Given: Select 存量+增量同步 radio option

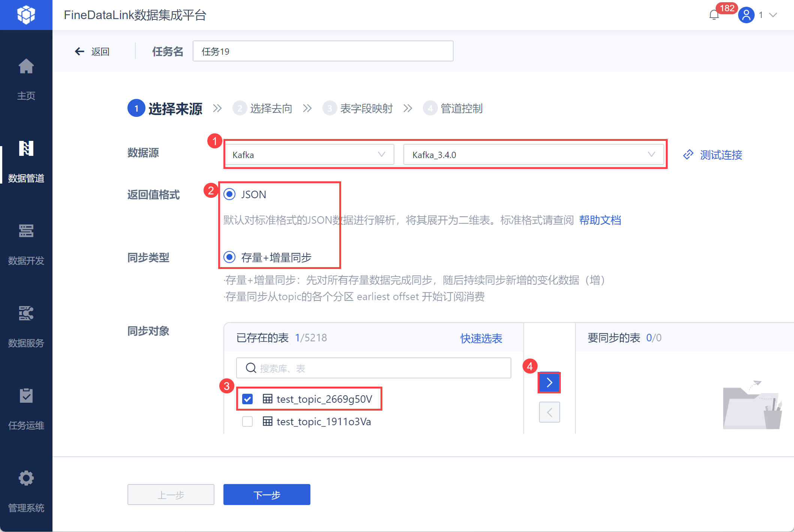Looking at the screenshot, I should pyautogui.click(x=229, y=257).
